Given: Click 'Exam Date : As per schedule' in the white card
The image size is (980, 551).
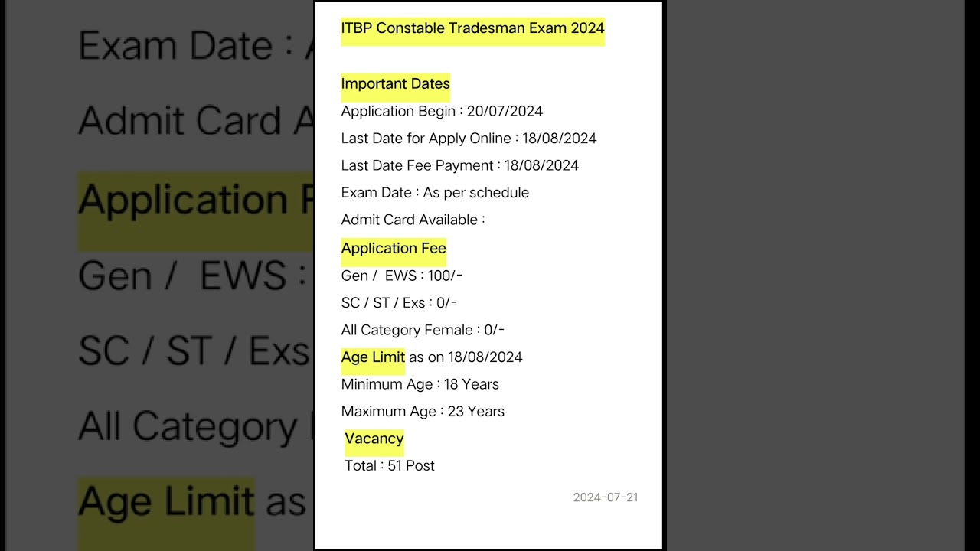Looking at the screenshot, I should coord(435,193).
